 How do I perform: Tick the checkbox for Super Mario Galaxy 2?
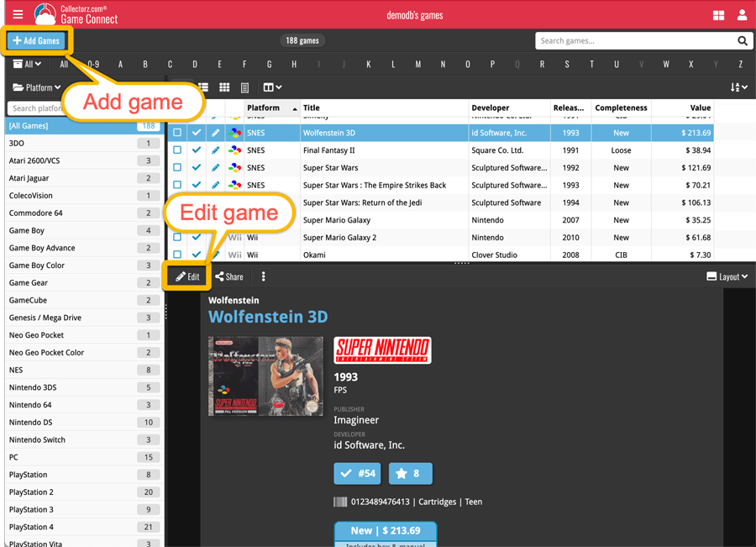coord(177,237)
